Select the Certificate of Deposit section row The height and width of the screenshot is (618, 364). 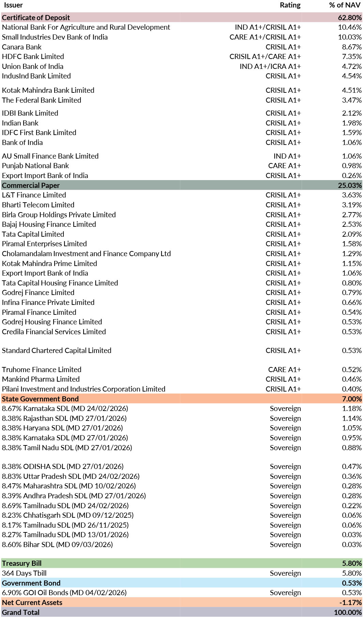click(36, 18)
